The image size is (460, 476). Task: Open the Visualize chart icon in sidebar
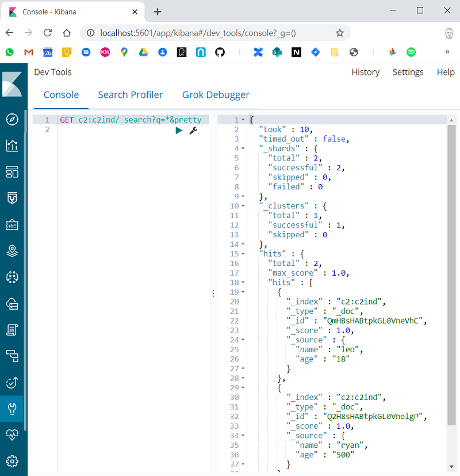(x=12, y=146)
